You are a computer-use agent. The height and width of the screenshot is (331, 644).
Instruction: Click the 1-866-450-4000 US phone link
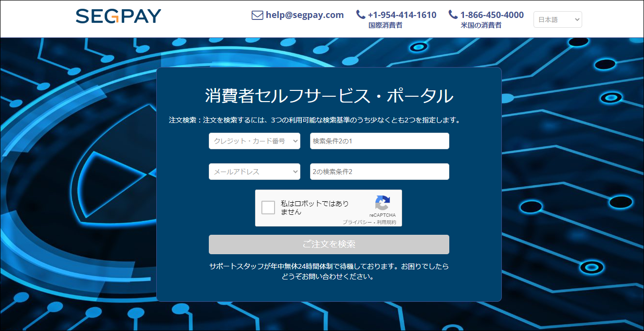(x=492, y=15)
